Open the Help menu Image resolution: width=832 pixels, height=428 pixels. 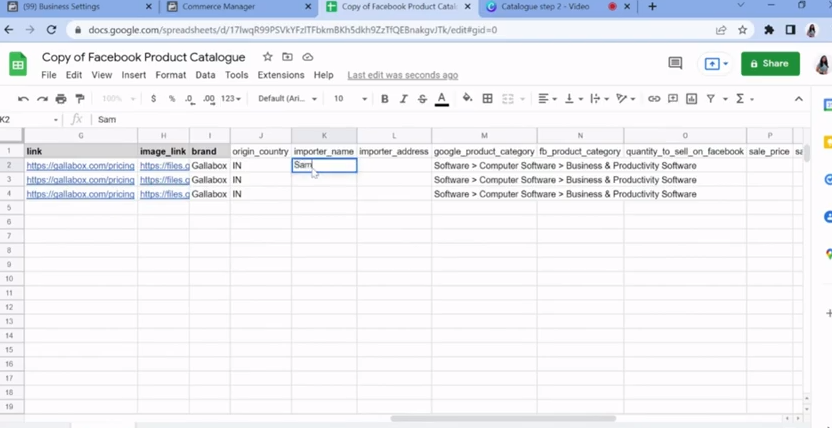pos(324,75)
